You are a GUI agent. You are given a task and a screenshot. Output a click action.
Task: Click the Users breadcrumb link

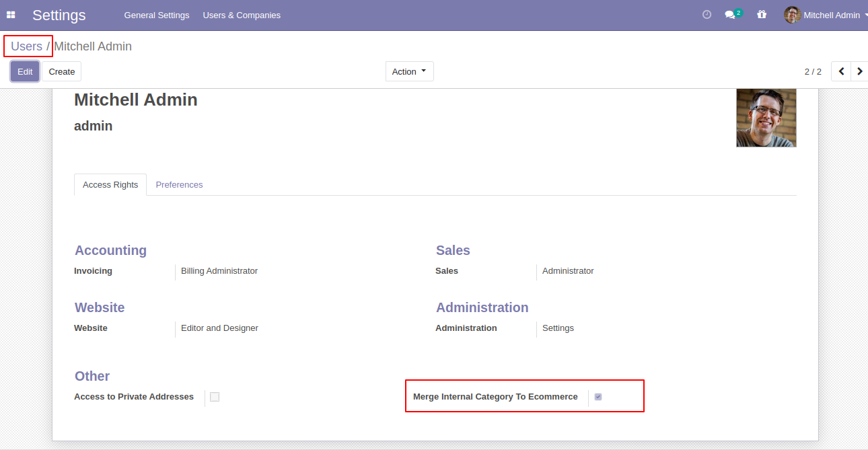tap(27, 46)
